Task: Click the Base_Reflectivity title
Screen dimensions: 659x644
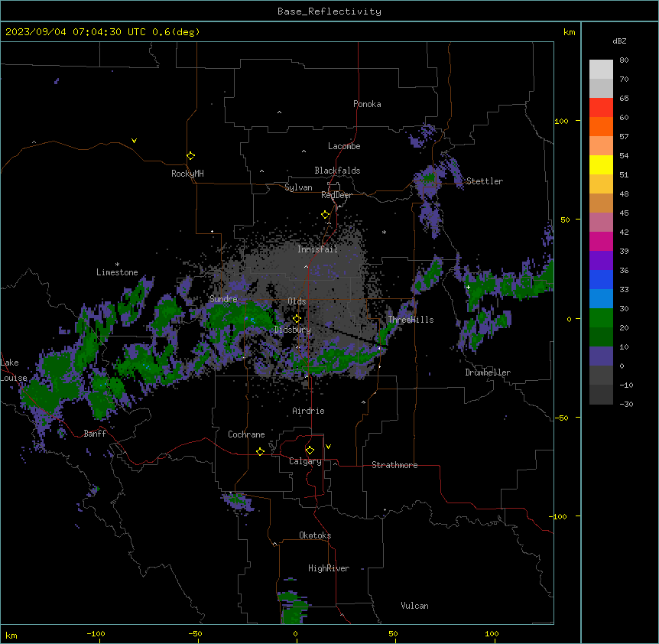Action: tap(329, 11)
